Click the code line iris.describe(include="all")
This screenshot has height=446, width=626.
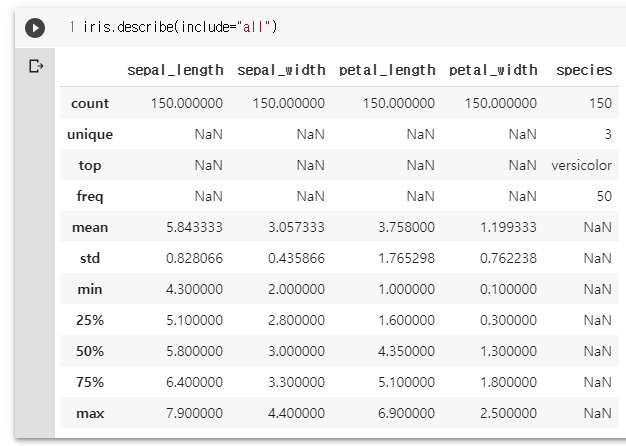(x=180, y=27)
